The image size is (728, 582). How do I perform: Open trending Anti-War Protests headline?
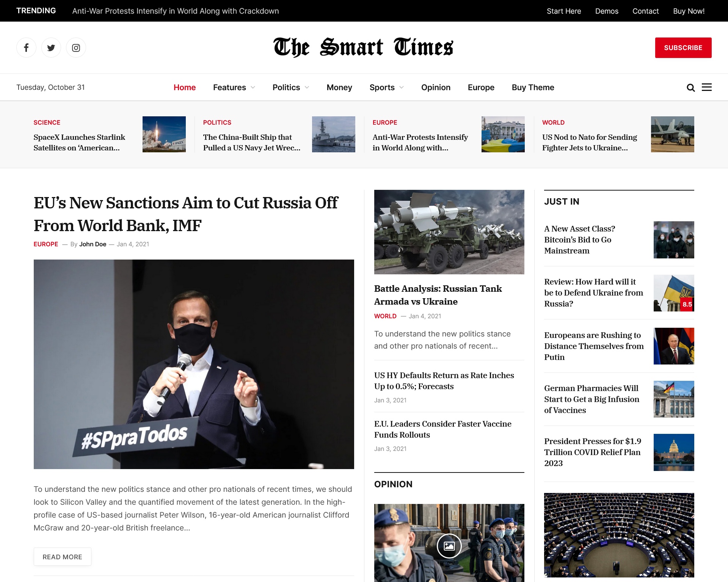click(x=176, y=11)
